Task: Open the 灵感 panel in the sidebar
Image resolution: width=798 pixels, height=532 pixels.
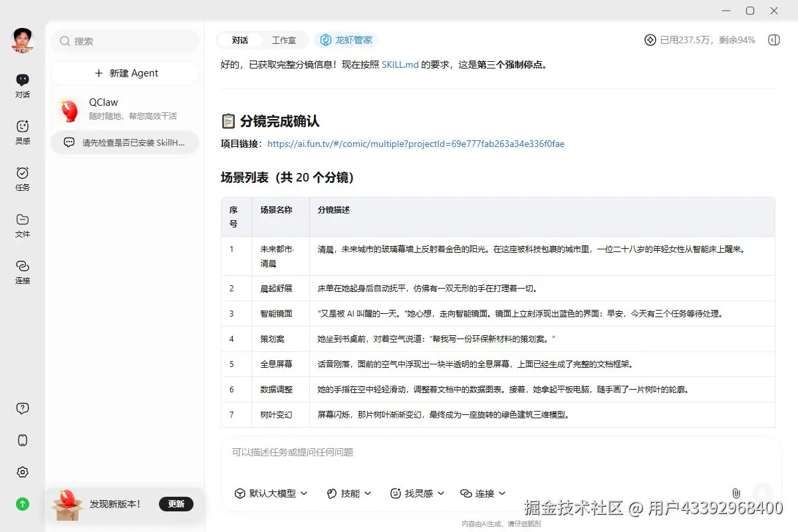Action: 23,132
